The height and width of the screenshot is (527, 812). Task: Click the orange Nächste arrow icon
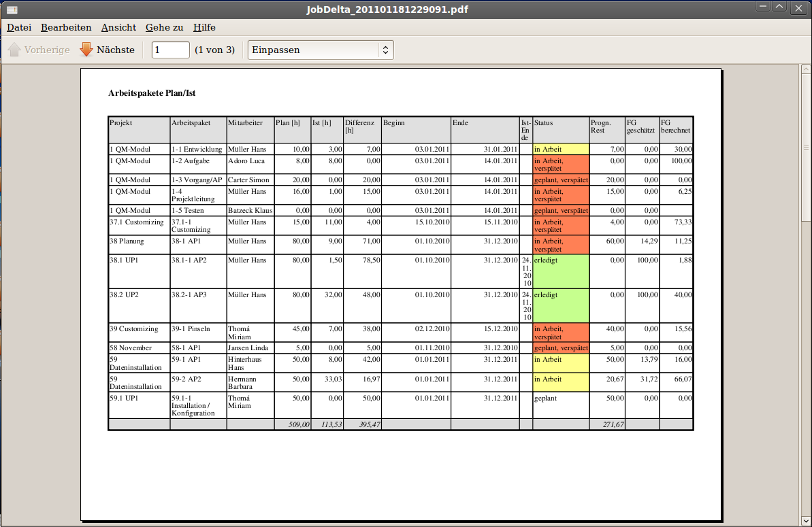click(86, 50)
